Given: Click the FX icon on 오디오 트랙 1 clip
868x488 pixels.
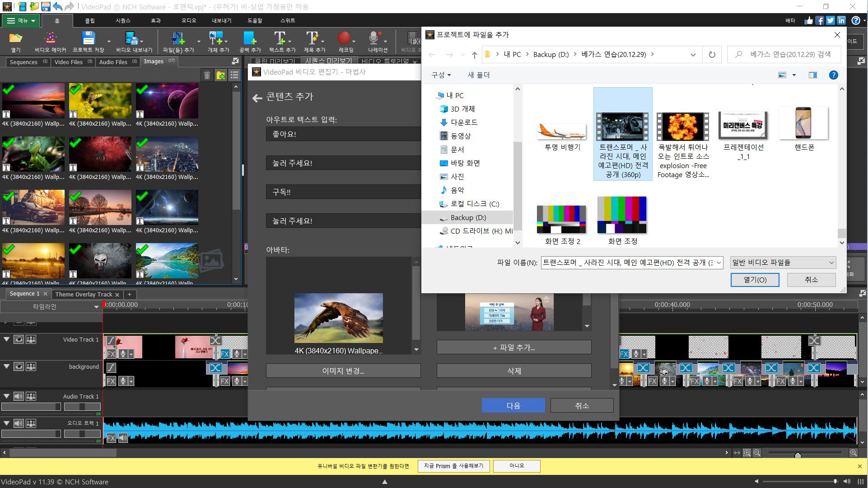Looking at the screenshot, I should 111,437.
